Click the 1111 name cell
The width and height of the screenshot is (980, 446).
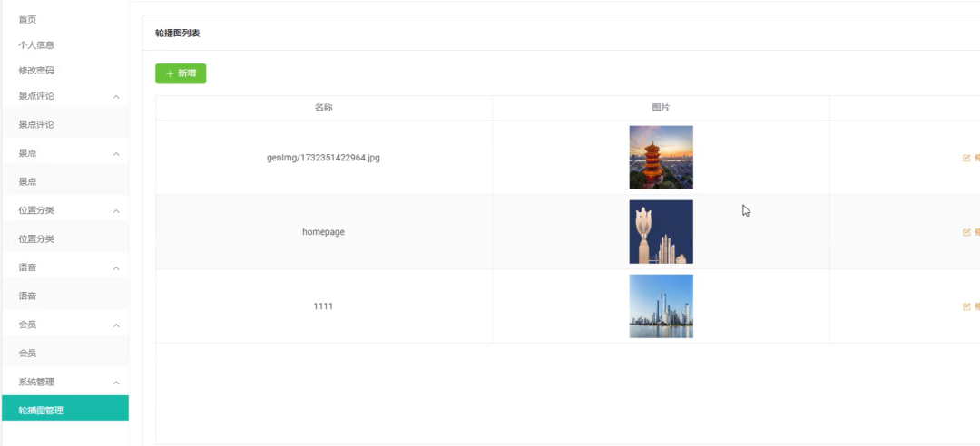pyautogui.click(x=323, y=306)
